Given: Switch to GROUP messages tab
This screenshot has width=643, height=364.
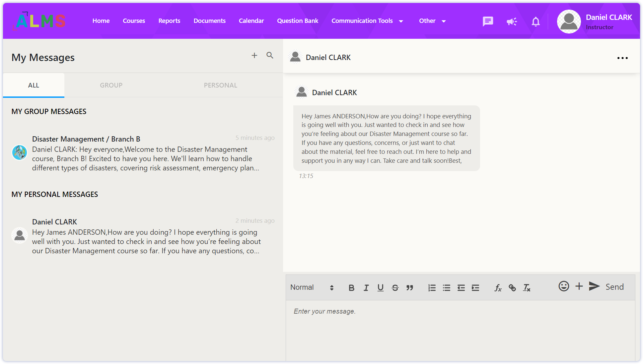Looking at the screenshot, I should click(111, 85).
